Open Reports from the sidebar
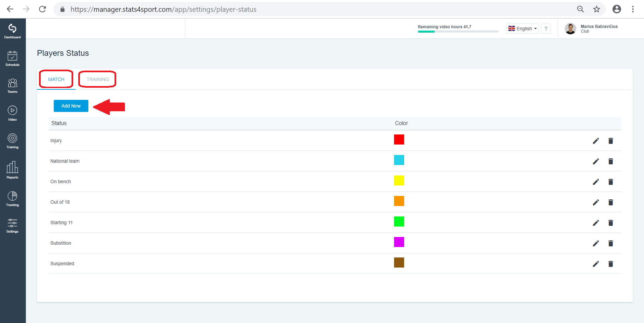The image size is (644, 323). pos(12,170)
